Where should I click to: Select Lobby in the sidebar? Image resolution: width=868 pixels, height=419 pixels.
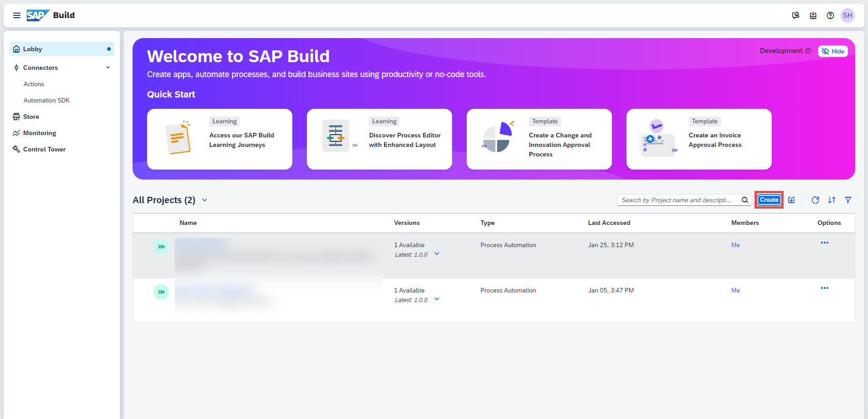point(62,49)
